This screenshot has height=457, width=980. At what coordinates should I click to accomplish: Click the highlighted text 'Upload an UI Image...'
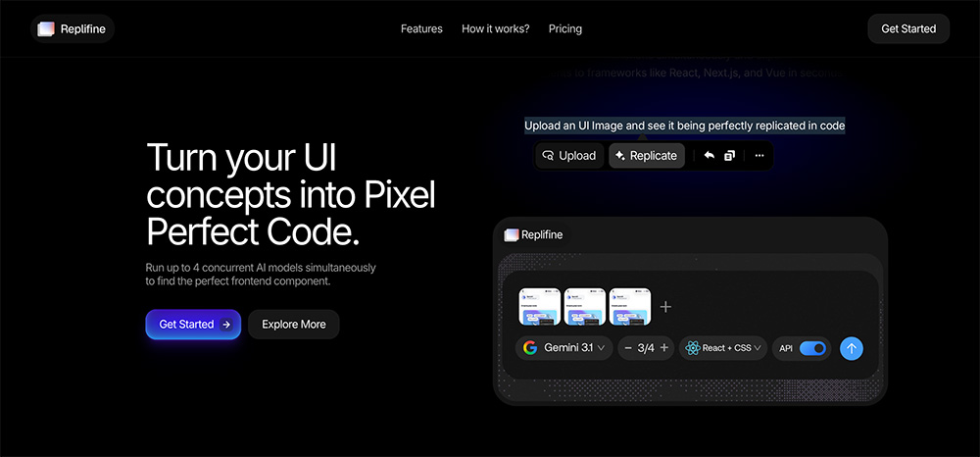(x=684, y=126)
